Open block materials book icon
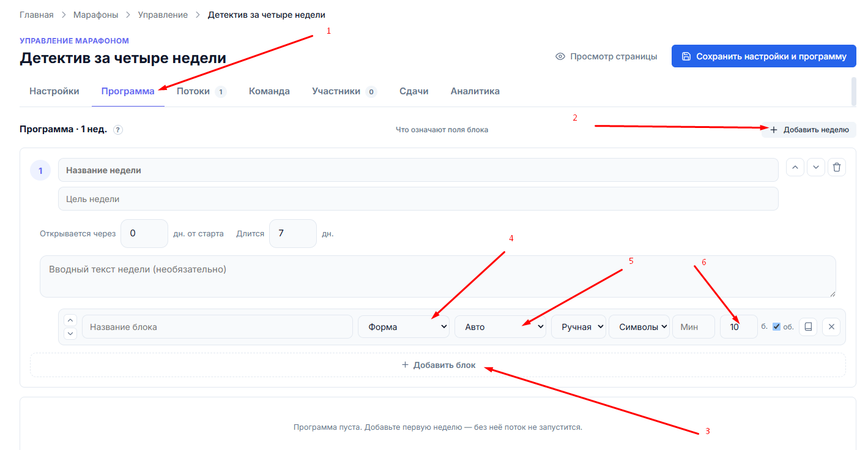868x450 pixels. (808, 327)
